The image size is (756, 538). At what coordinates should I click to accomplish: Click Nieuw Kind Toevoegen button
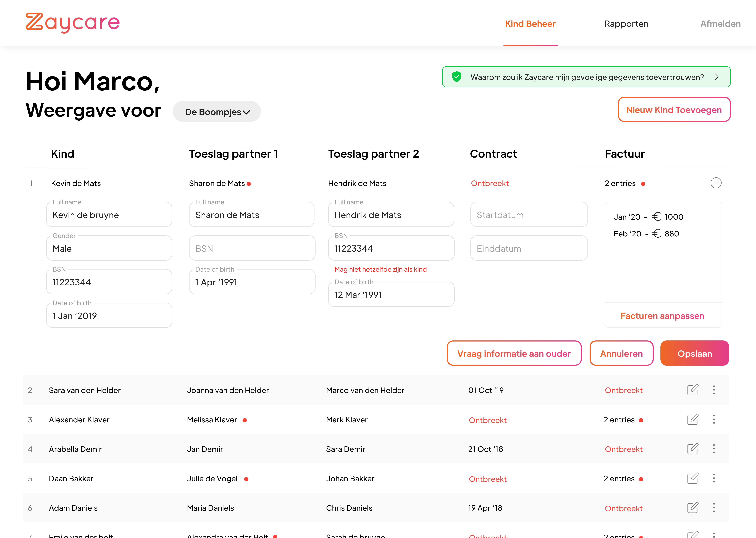click(674, 110)
